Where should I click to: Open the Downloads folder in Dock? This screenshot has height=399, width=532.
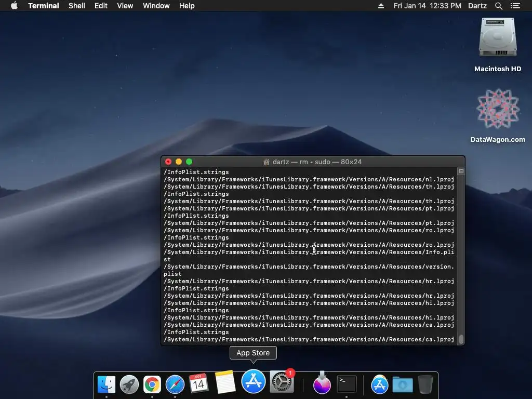[x=403, y=384]
